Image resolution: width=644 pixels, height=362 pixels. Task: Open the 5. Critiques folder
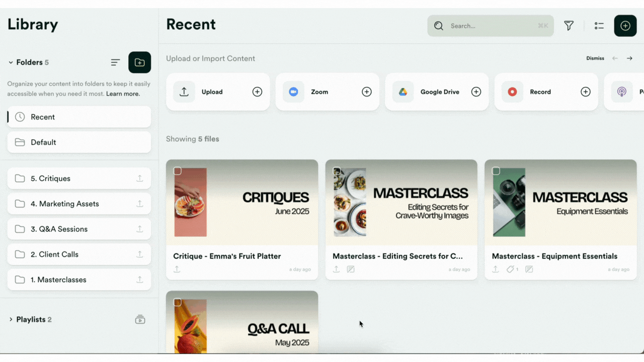(79, 178)
